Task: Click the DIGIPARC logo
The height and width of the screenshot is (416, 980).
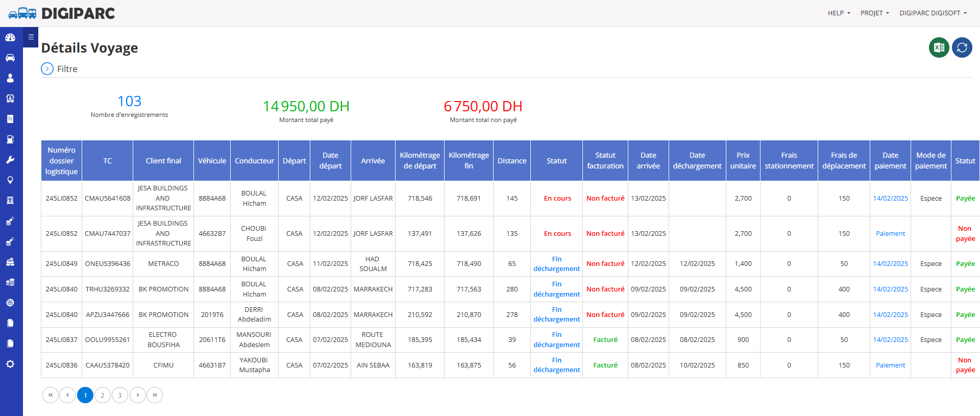Action: [x=62, y=13]
